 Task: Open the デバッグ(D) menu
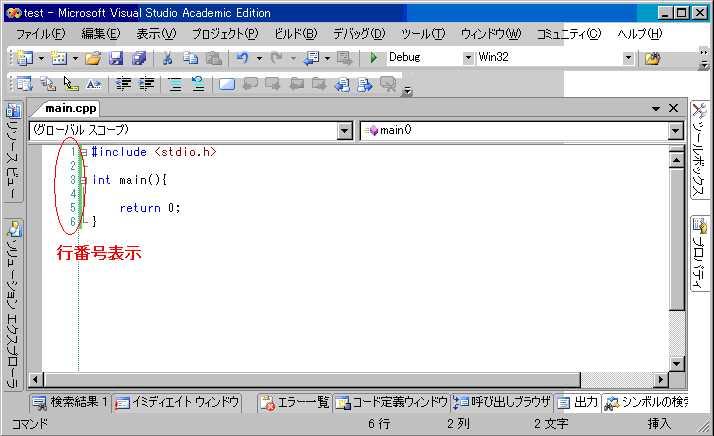point(358,34)
